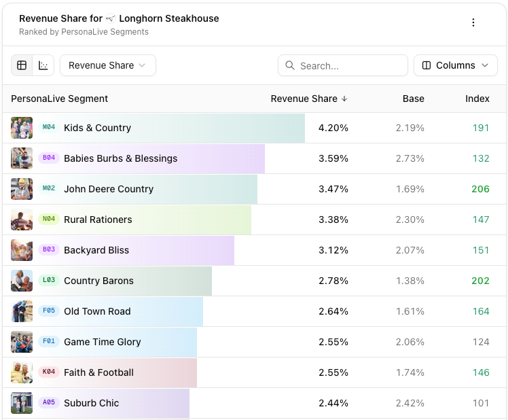Click PersonaLive Segment column header
The height and width of the screenshot is (420, 508).
(x=59, y=99)
